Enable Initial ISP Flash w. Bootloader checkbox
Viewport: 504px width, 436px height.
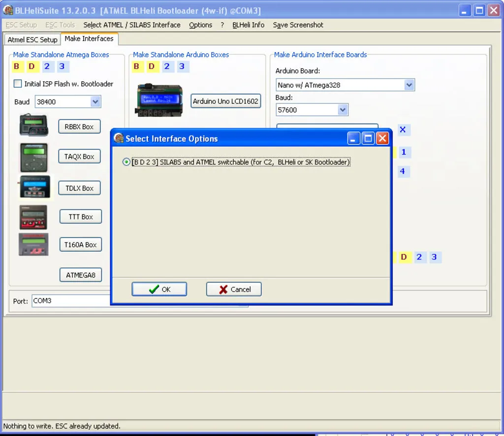[18, 84]
